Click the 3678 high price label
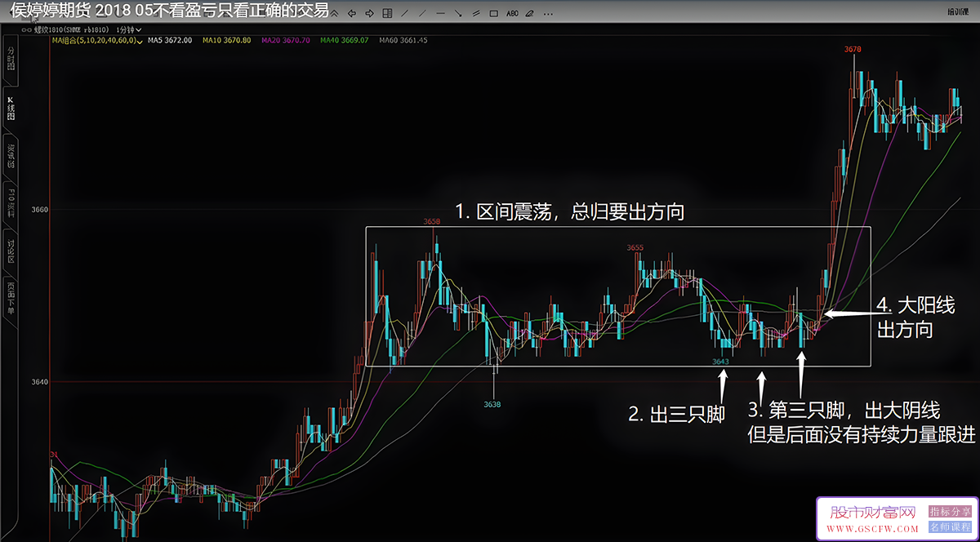The image size is (980, 542). (853, 50)
